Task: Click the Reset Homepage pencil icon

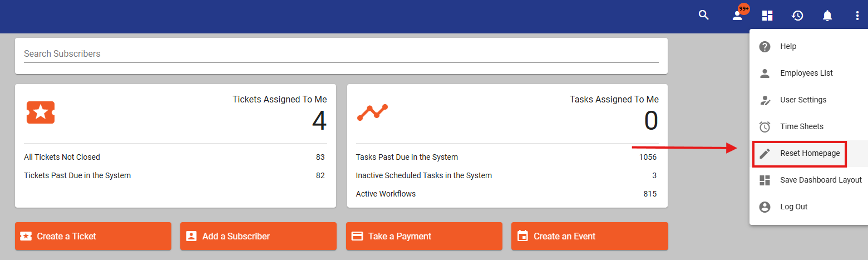Action: point(765,153)
